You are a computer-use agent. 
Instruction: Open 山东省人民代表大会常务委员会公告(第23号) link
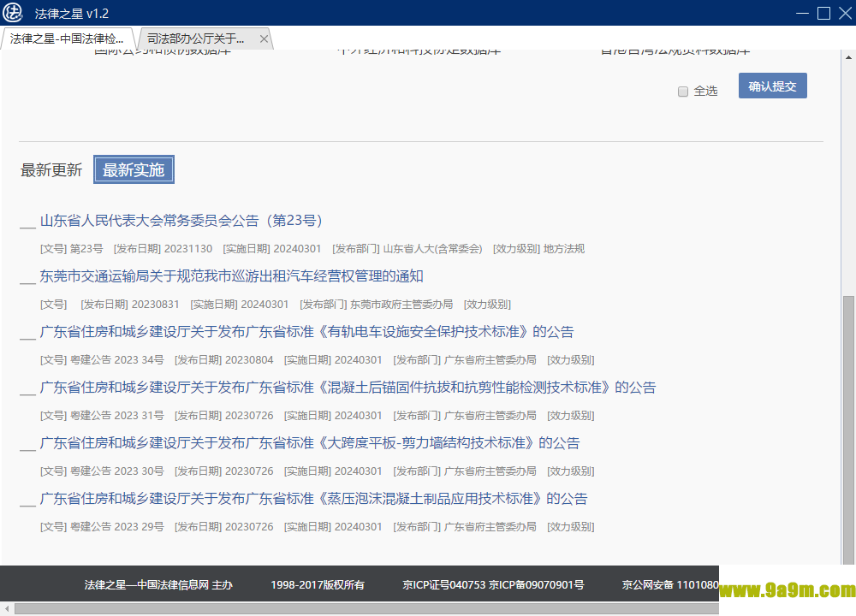[181, 221]
